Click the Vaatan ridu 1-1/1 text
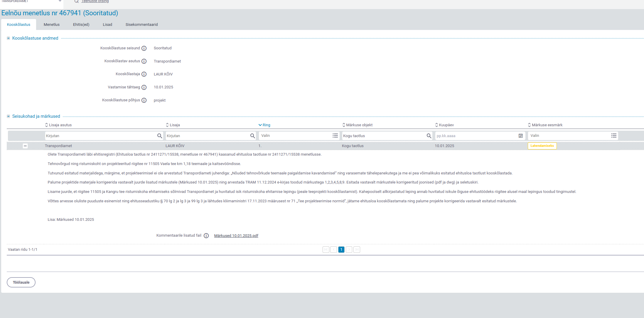Image resolution: width=644 pixels, height=318 pixels. [23, 250]
